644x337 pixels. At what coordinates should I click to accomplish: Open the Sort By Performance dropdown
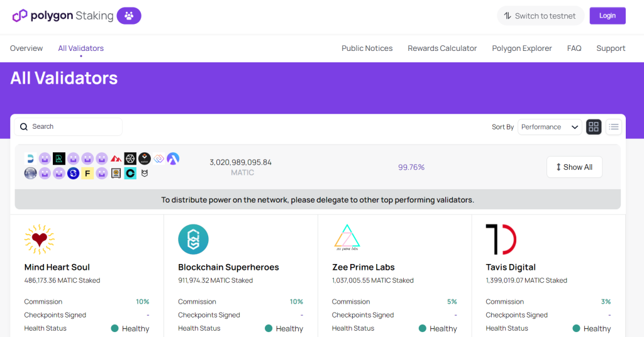(x=550, y=127)
